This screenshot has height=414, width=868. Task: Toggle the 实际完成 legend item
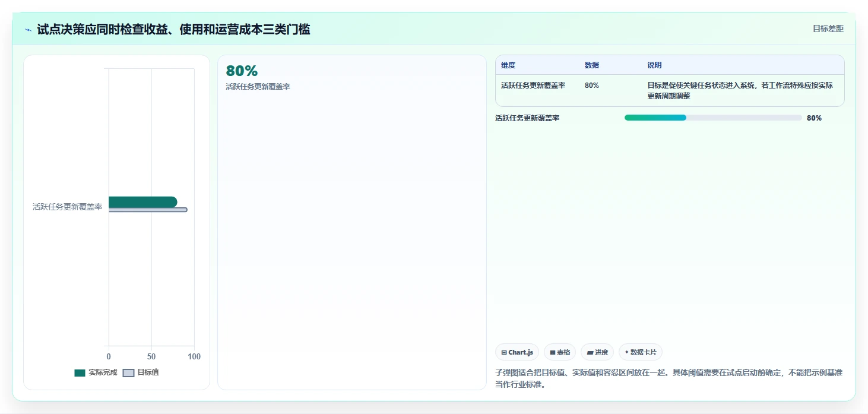point(96,372)
